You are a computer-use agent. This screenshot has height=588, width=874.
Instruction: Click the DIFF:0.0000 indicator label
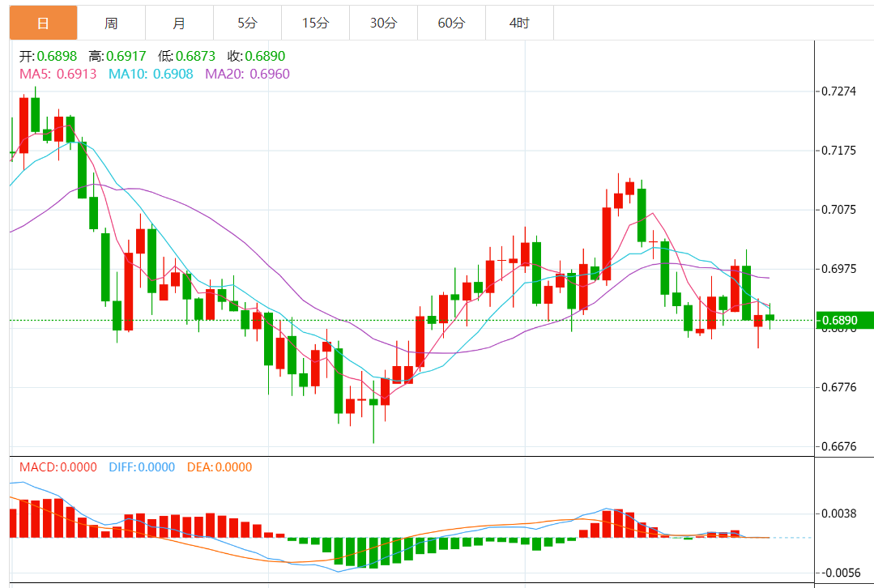coord(142,467)
